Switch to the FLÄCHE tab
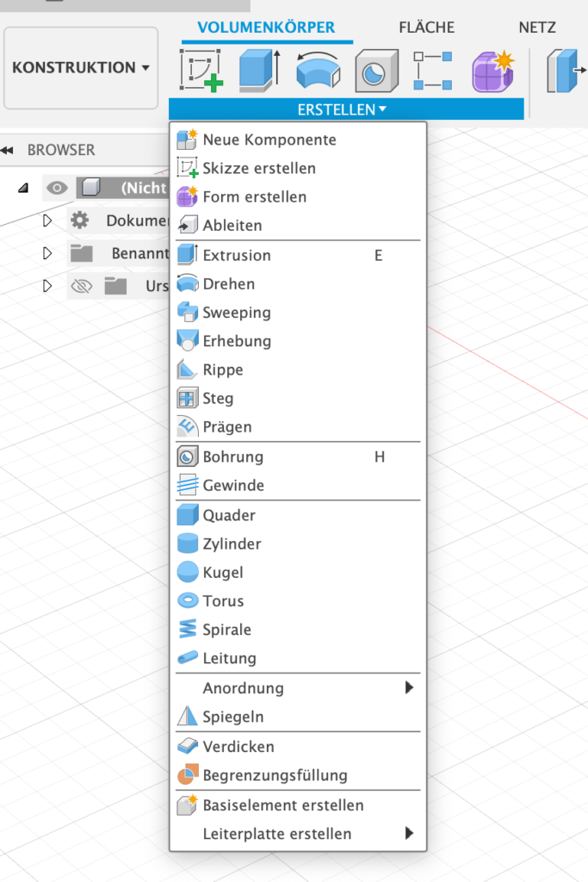This screenshot has height=882, width=588. [426, 28]
